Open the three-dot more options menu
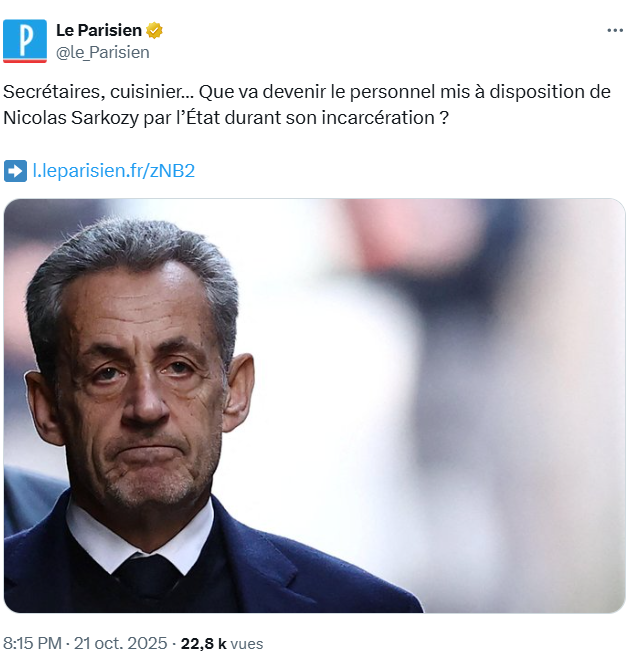 615,30
